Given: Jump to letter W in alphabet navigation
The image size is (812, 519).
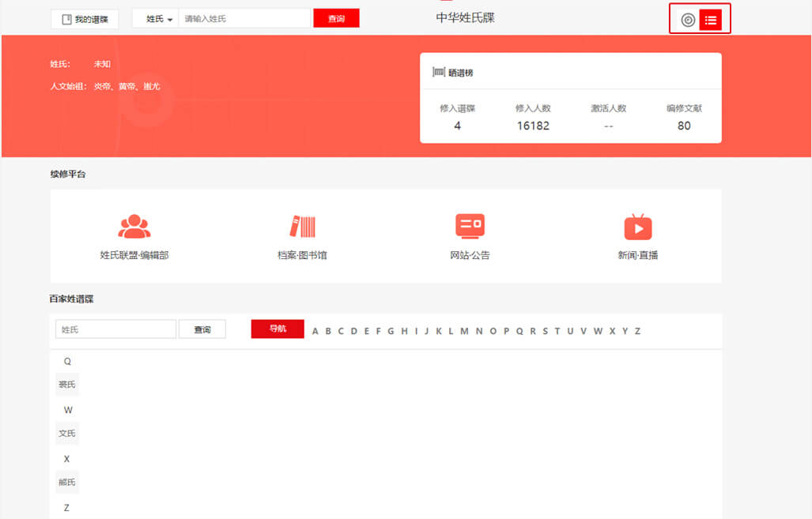Looking at the screenshot, I should (598, 331).
